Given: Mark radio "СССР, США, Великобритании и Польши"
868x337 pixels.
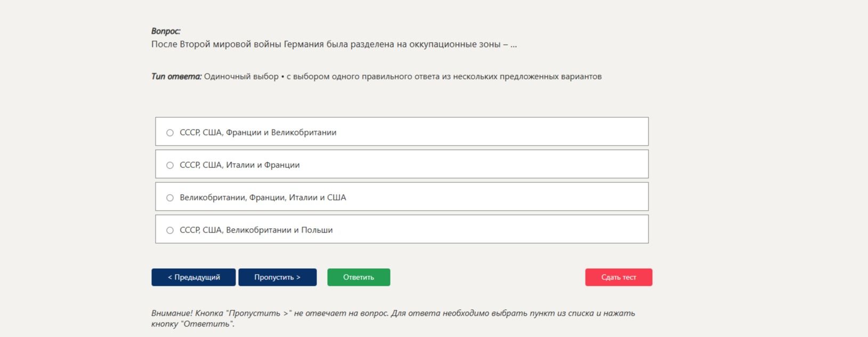Looking at the screenshot, I should coord(170,230).
